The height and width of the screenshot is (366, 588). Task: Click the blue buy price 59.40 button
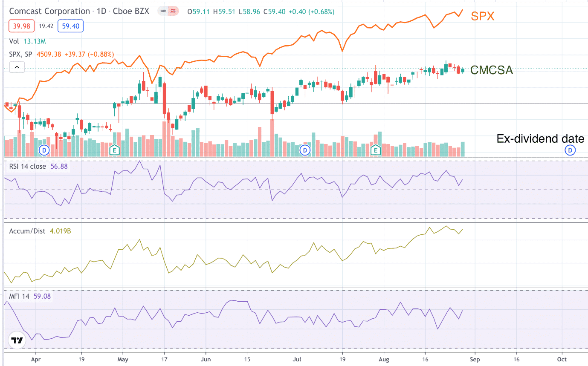point(70,26)
